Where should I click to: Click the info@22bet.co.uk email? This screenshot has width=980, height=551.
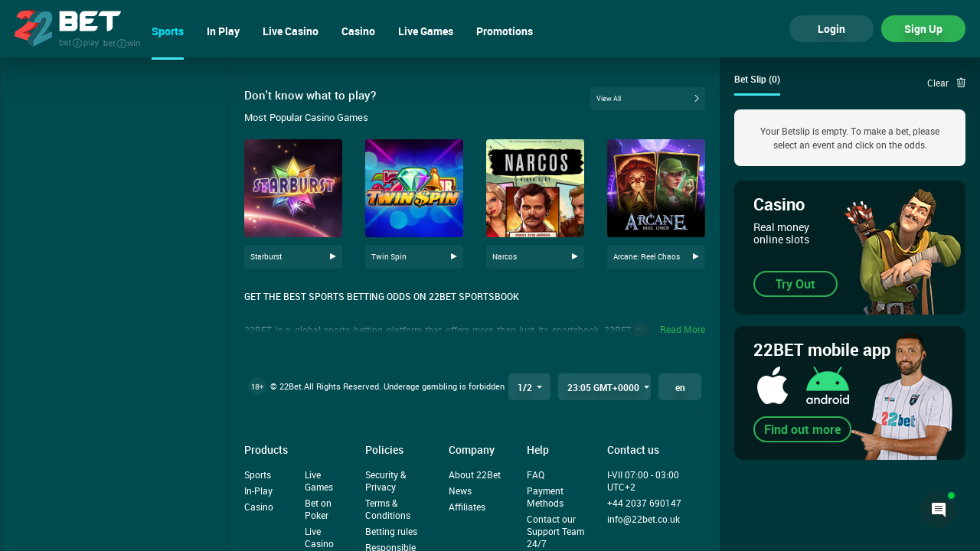point(643,520)
